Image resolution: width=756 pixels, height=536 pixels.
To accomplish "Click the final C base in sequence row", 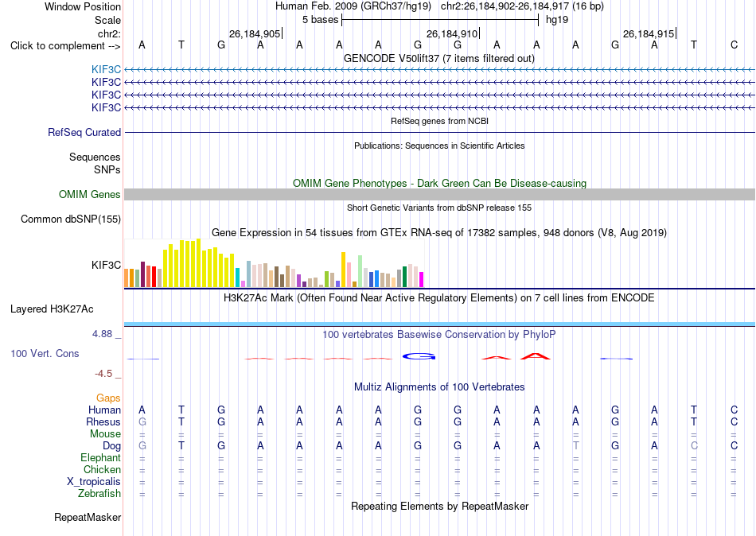I will click(x=734, y=45).
